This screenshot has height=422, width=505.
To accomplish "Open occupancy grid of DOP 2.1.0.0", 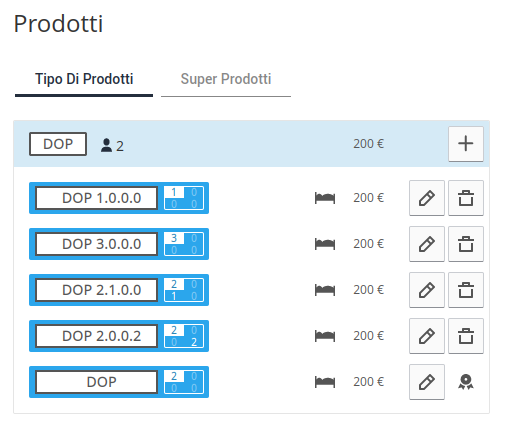I will tap(184, 290).
